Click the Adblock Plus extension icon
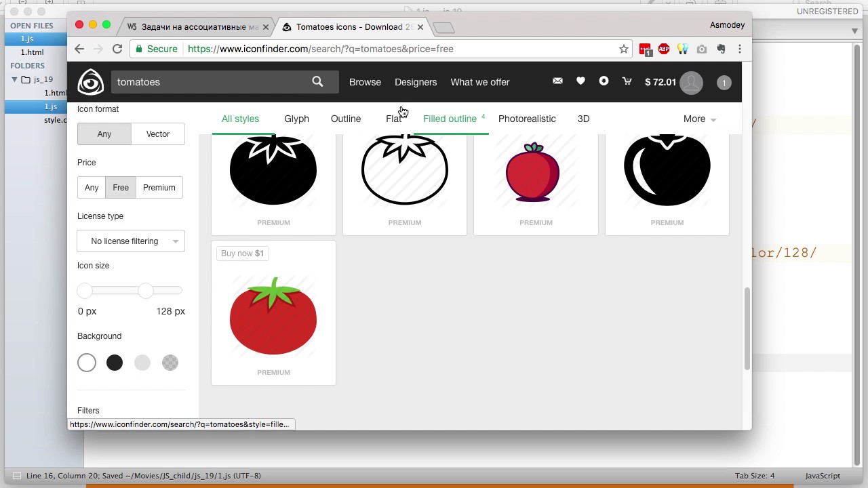The image size is (868, 488). tap(664, 49)
